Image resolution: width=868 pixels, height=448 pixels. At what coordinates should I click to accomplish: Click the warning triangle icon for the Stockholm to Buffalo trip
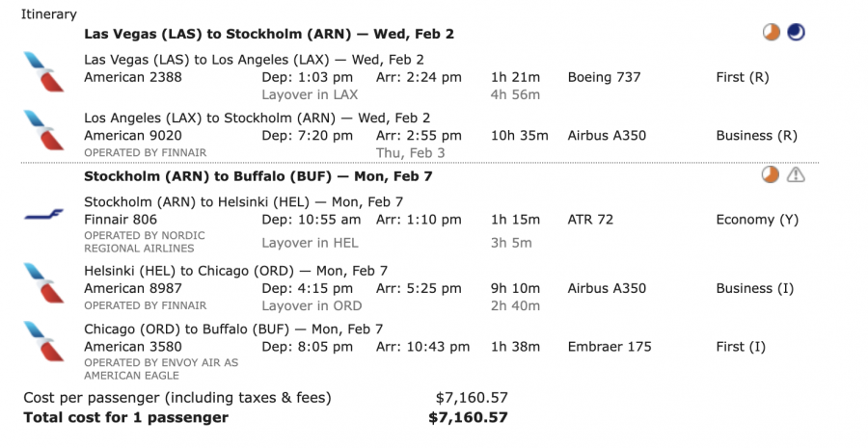click(x=796, y=175)
